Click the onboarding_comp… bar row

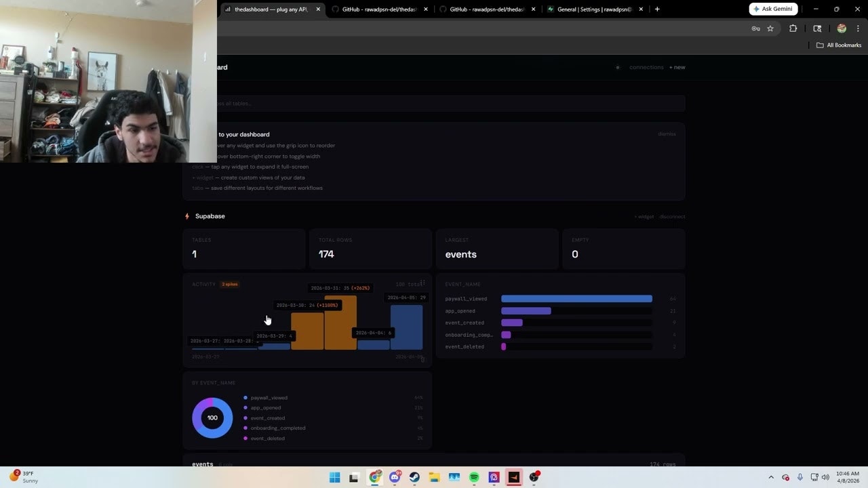(x=560, y=335)
